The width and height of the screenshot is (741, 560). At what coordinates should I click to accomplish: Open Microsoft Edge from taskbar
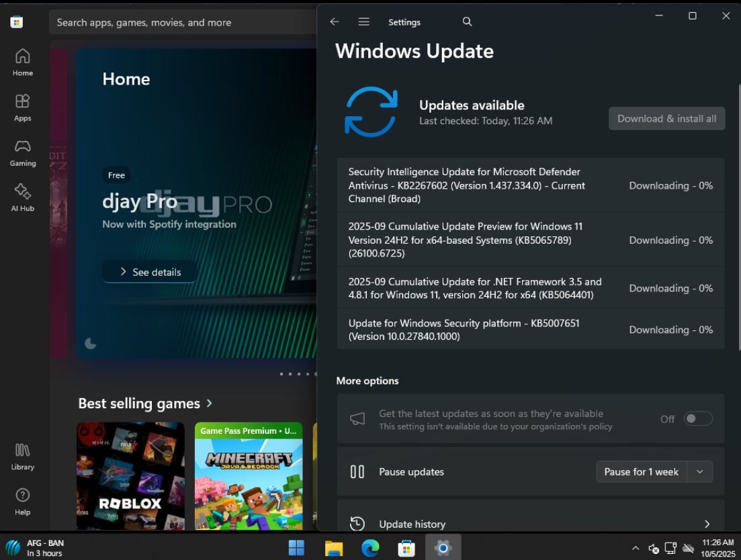[x=370, y=548]
